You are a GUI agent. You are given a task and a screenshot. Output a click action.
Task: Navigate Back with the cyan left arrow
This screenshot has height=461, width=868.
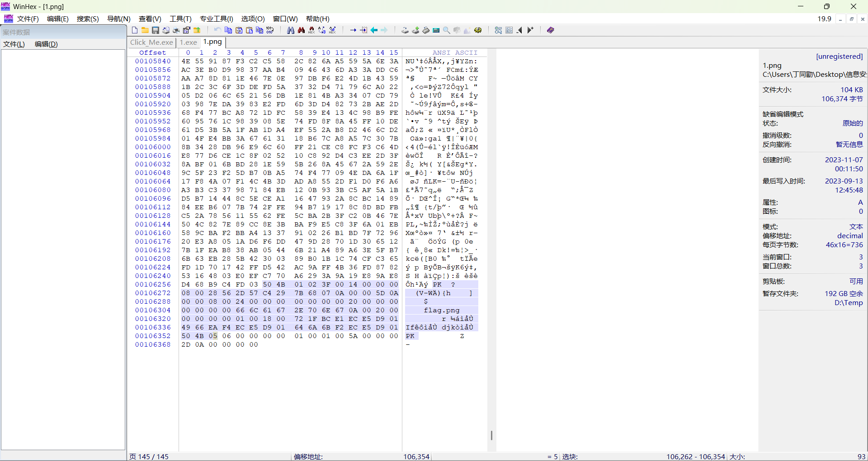tap(374, 30)
